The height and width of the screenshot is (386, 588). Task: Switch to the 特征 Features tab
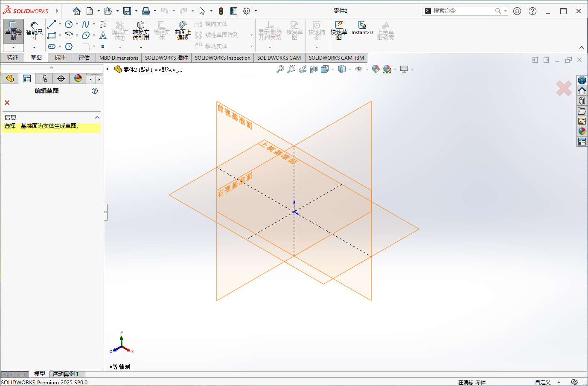coord(12,58)
